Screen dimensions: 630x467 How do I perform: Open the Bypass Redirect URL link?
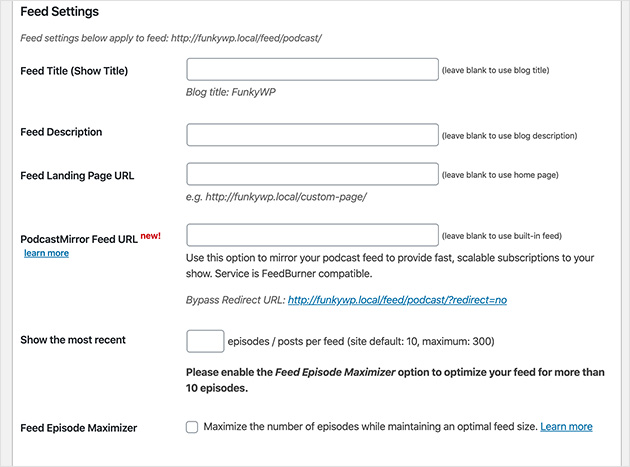(x=397, y=299)
